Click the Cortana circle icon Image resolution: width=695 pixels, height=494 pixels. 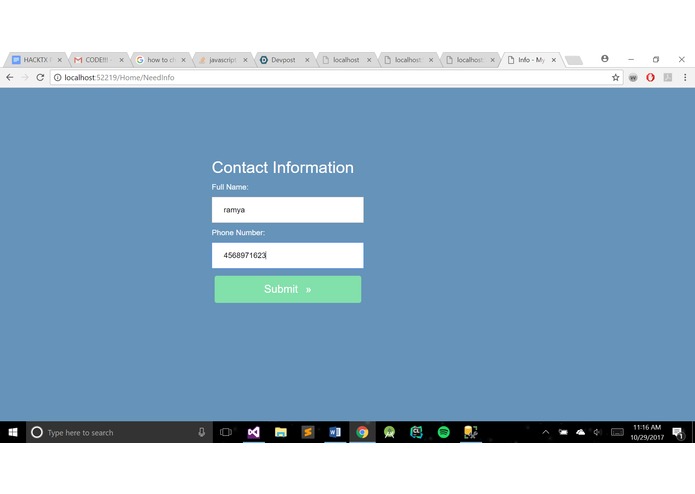(x=37, y=432)
